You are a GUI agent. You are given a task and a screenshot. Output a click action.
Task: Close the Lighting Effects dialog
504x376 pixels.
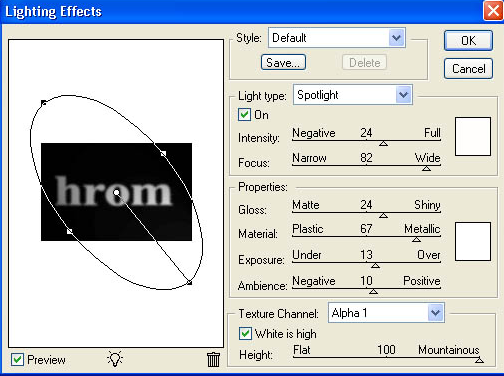click(493, 11)
